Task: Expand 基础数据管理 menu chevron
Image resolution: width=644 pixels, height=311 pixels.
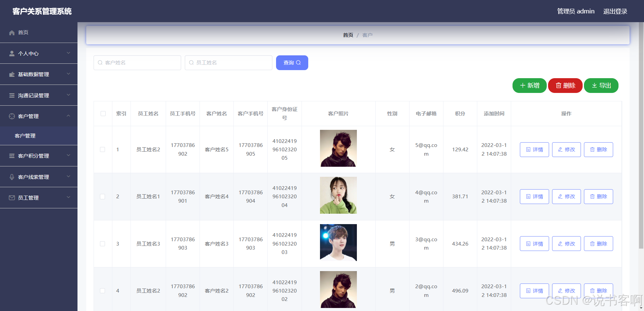Action: pos(68,74)
